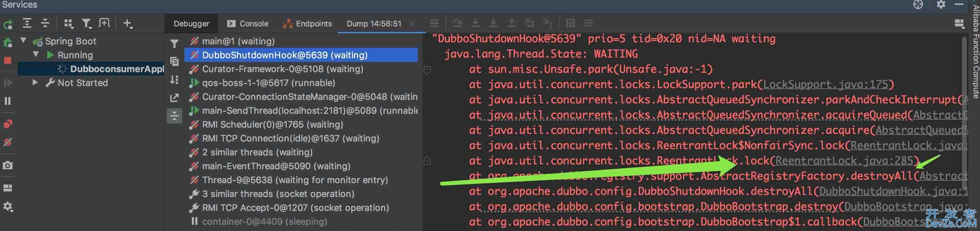Click the Resume Program icon
The image size is (980, 231).
click(8, 83)
